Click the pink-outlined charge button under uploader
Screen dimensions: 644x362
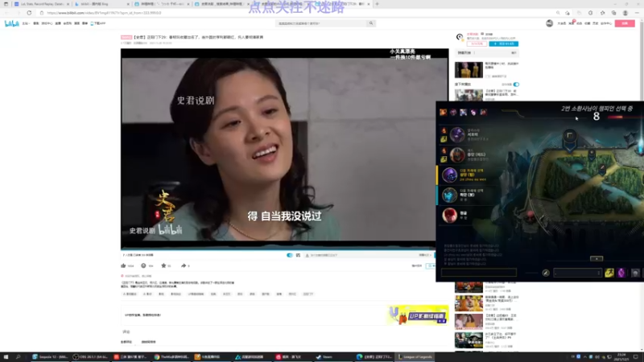(477, 43)
